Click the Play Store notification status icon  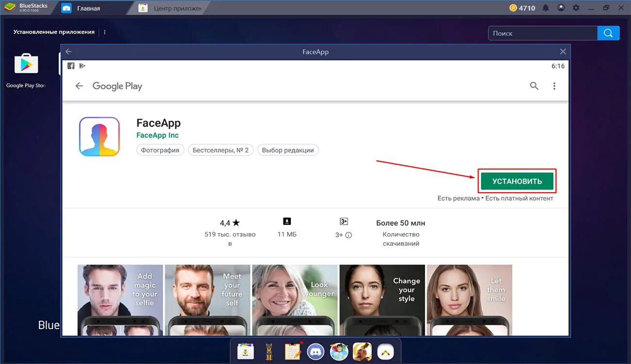[82, 66]
